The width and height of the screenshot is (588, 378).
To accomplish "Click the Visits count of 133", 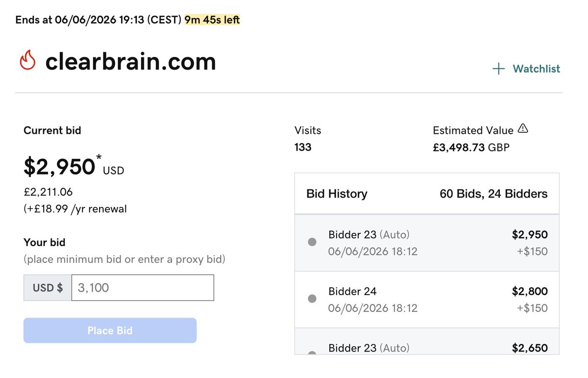I will (x=303, y=147).
